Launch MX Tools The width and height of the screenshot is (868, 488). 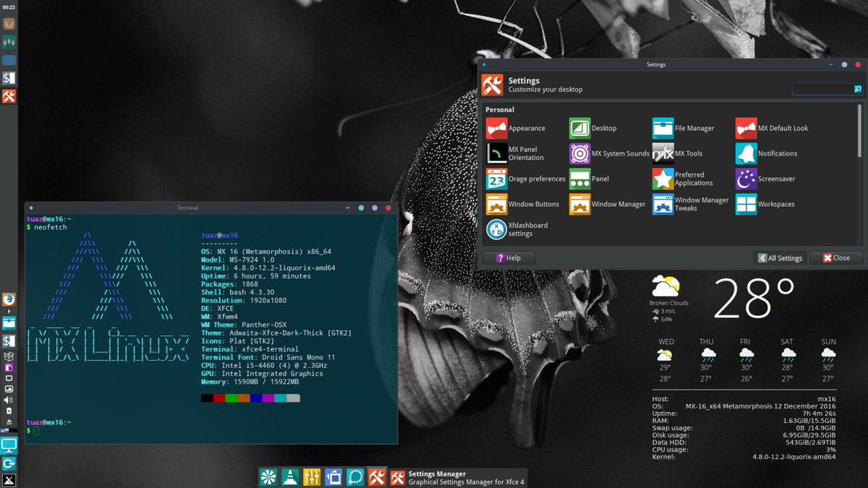677,153
